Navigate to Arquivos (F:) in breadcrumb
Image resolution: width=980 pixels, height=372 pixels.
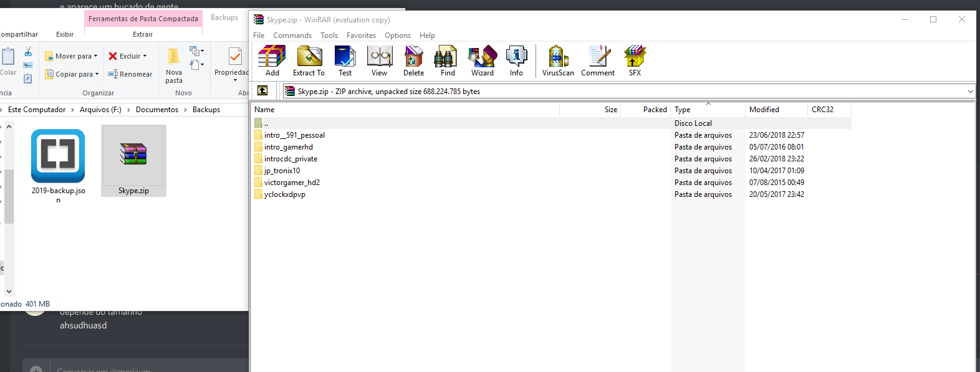(x=100, y=110)
